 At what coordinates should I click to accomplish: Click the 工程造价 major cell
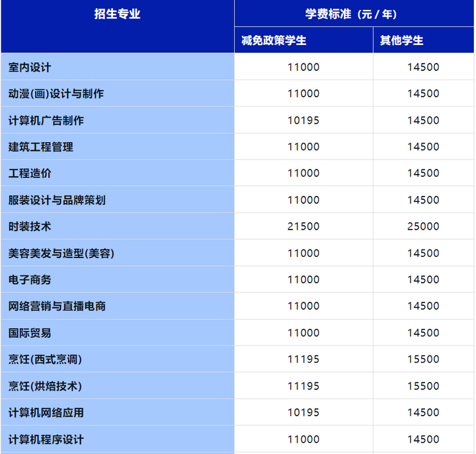[30, 173]
